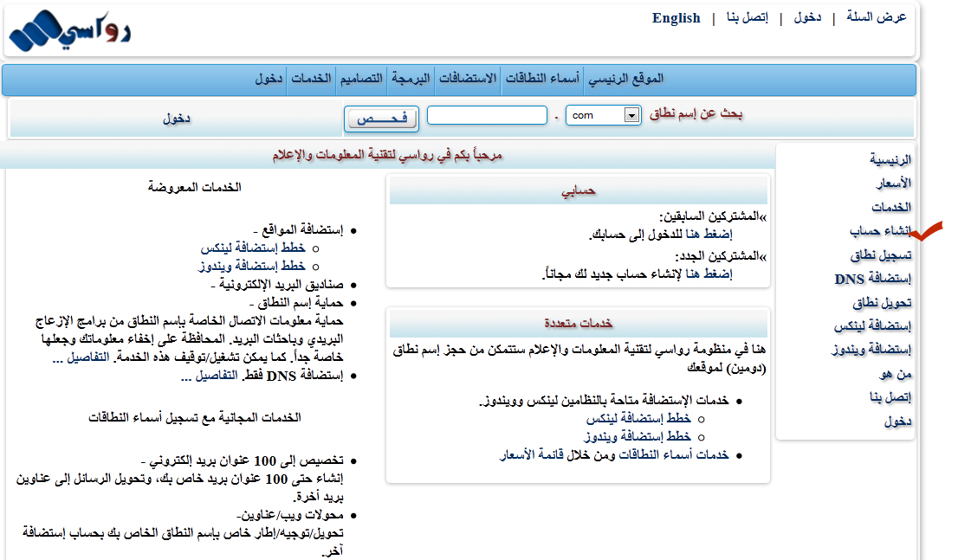The image size is (958, 560).
Task: Open أسماء النطاقات in the navigation bar
Action: point(542,79)
